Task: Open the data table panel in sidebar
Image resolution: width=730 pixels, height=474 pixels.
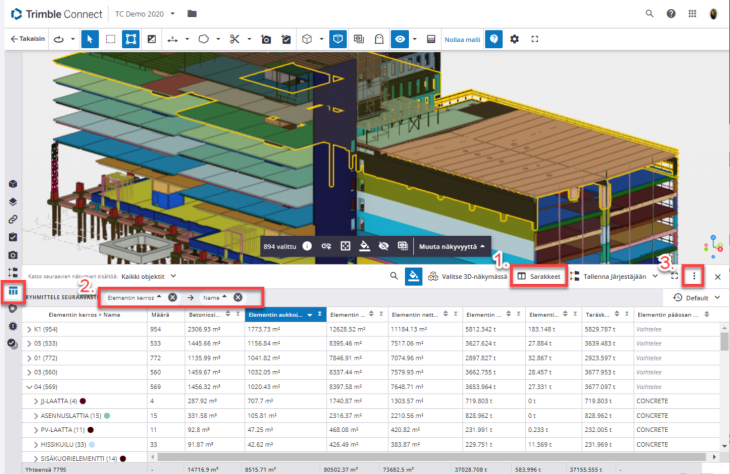Action: tap(13, 292)
